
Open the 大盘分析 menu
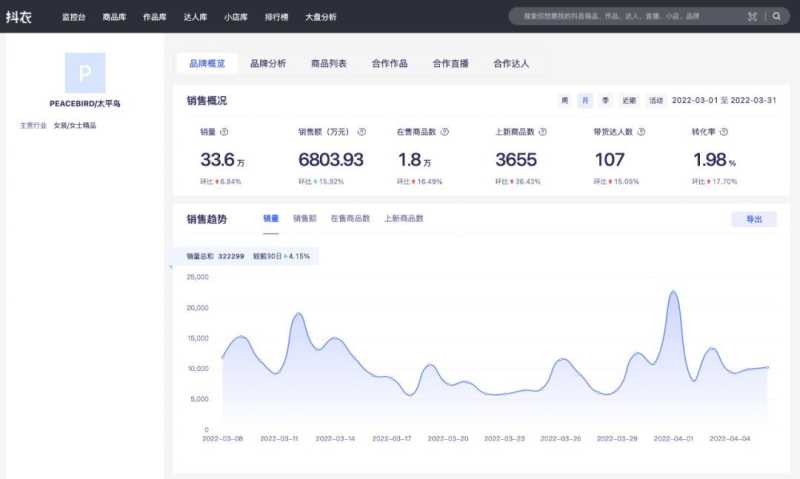[321, 17]
